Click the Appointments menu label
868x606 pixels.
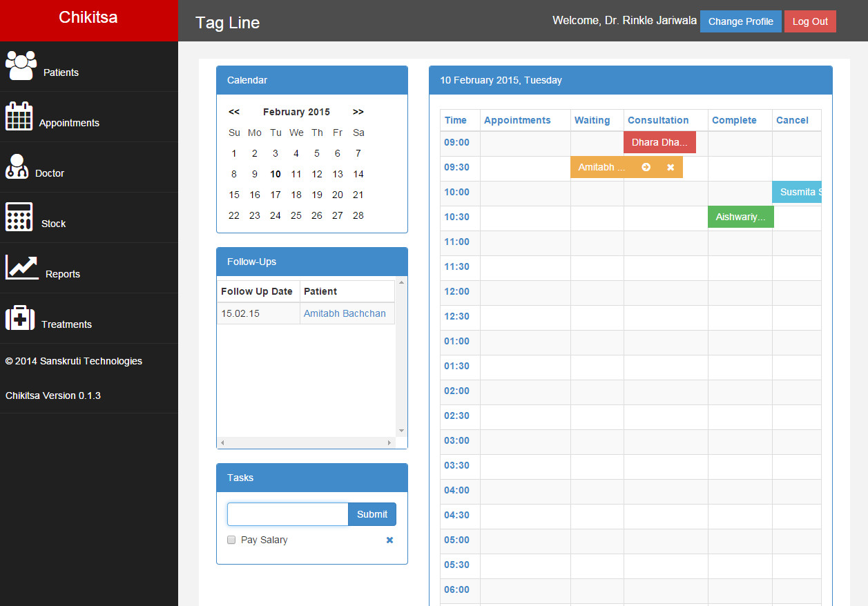69,123
